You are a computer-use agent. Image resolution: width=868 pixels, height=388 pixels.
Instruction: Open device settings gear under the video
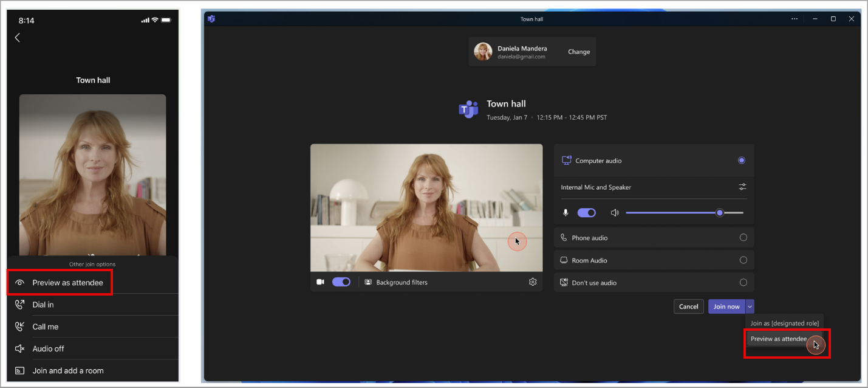click(533, 282)
